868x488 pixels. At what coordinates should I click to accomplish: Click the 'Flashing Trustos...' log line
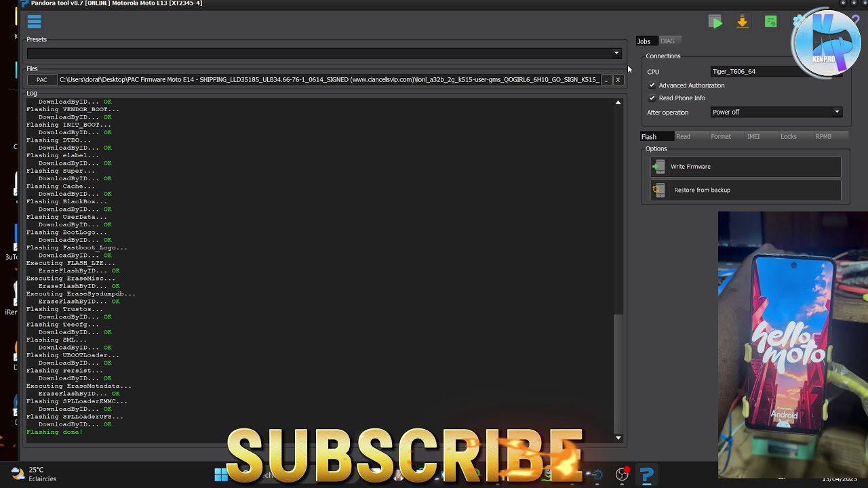pyautogui.click(x=64, y=309)
